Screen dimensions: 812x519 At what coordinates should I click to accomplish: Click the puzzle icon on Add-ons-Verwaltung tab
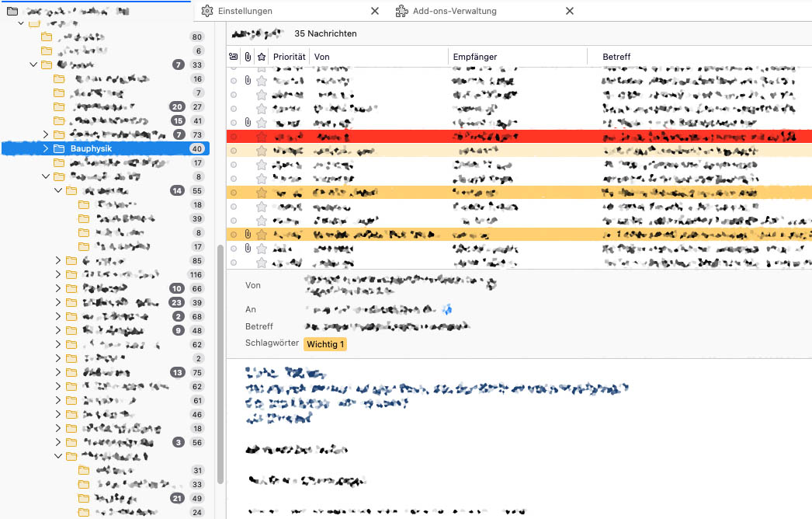[401, 11]
